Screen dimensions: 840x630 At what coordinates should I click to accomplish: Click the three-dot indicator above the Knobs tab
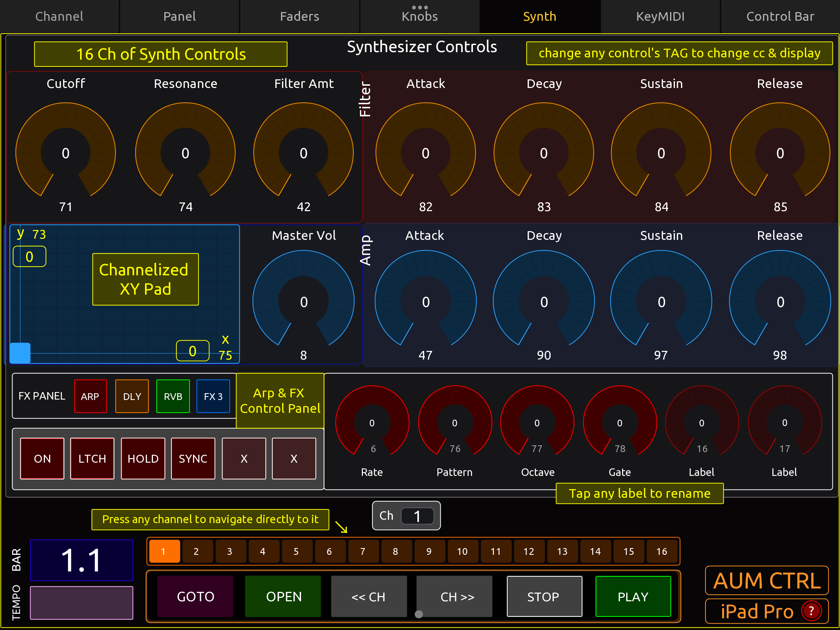(x=420, y=7)
